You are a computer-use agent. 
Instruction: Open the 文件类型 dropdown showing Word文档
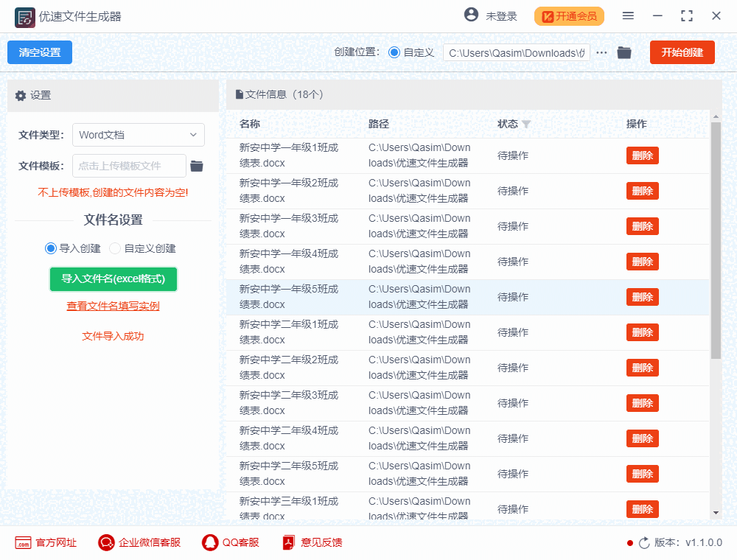pos(138,135)
